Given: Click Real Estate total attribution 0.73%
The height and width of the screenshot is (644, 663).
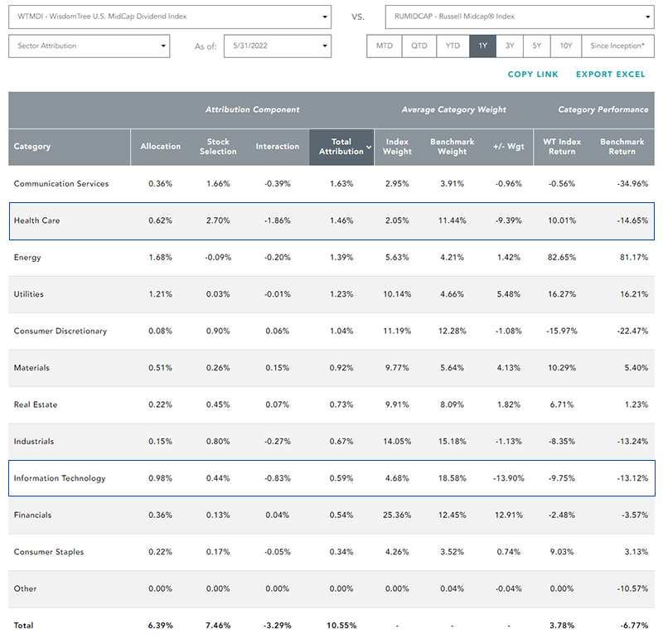Looking at the screenshot, I should (x=341, y=404).
